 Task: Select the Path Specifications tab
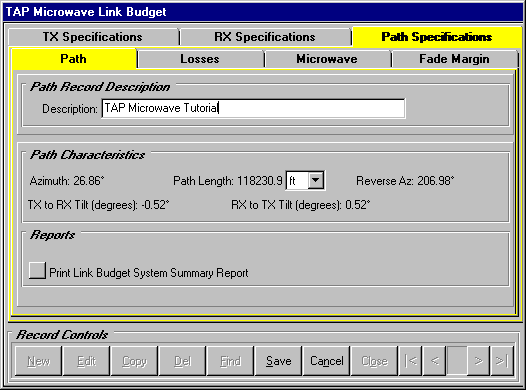tap(437, 37)
